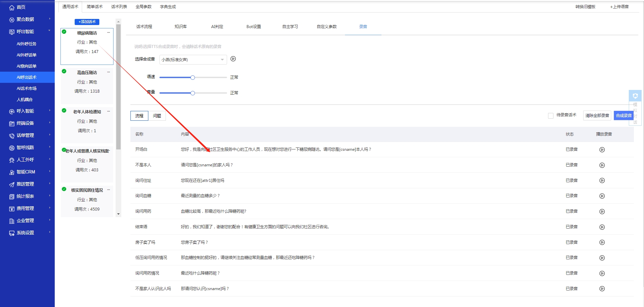Image resolution: width=644 pixels, height=307 pixels.
Task: Play the 开场白 recording
Action: 602,149
